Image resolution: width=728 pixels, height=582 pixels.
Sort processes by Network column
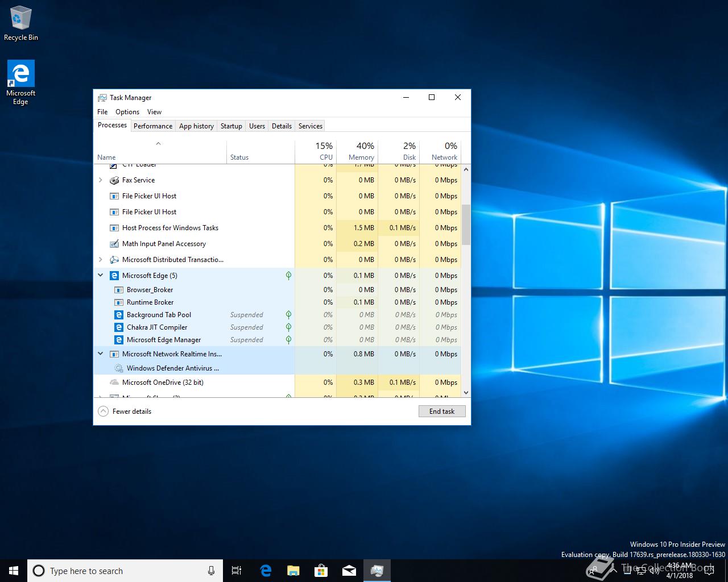[440, 151]
